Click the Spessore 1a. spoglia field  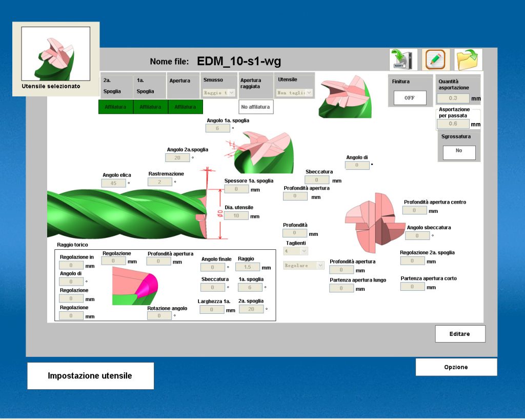(236, 189)
